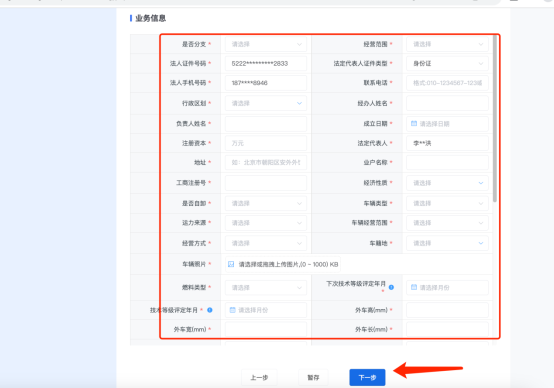
Task: Expand the 行政区划 selector
Action: point(266,103)
